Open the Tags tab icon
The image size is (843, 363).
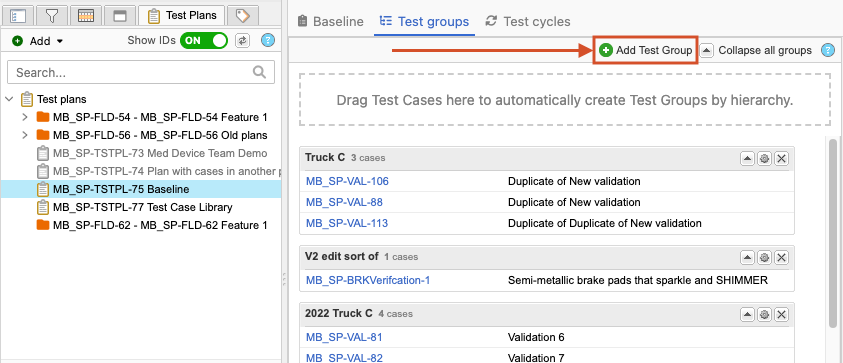242,16
